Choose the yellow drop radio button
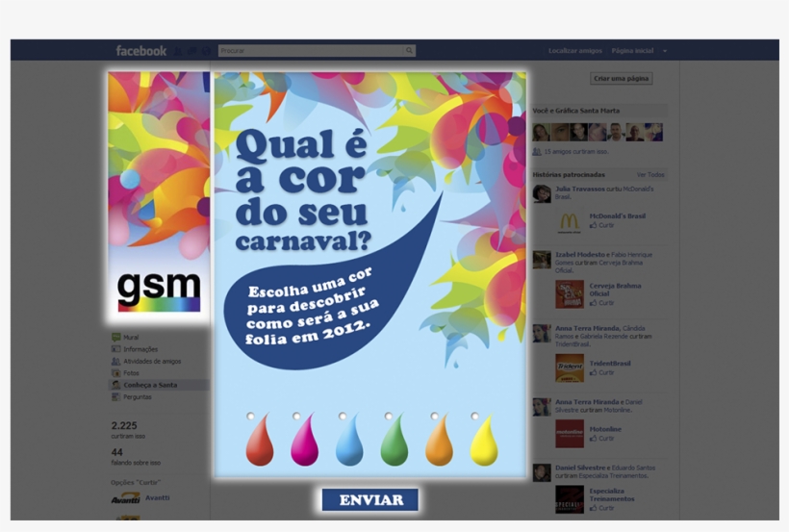 pos(474,417)
